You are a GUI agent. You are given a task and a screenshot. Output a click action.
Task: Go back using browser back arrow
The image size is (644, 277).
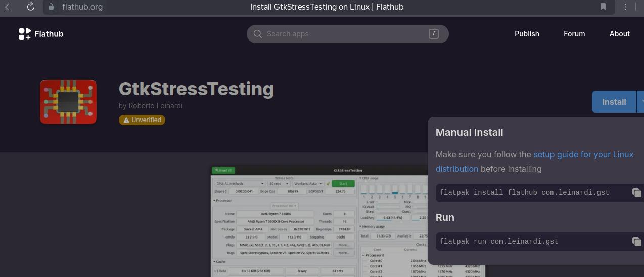pyautogui.click(x=9, y=7)
